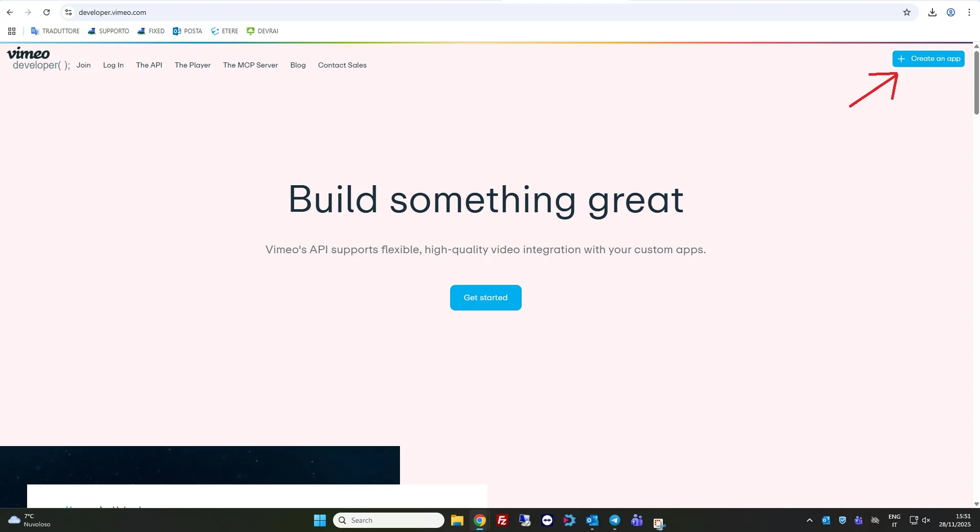Go back using the browser back arrow
The width and height of the screenshot is (980, 532).
click(10, 12)
